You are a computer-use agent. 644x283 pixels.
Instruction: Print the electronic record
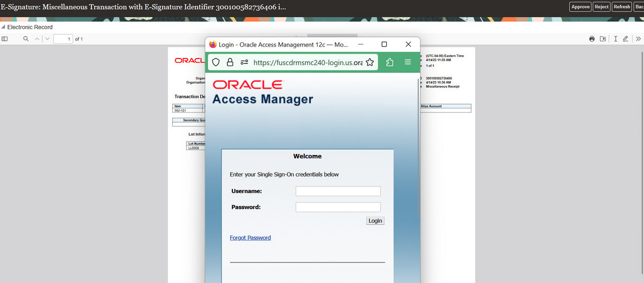point(592,38)
